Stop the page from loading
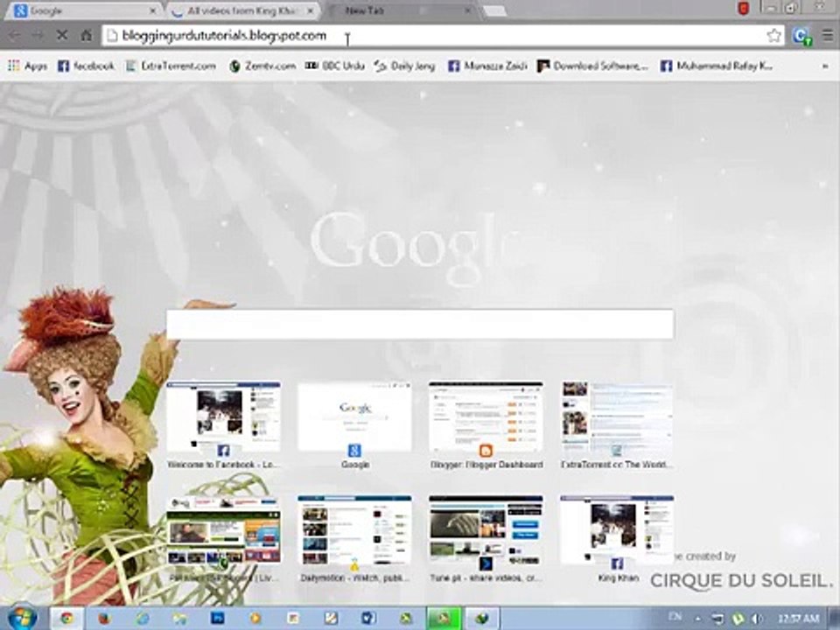The width and height of the screenshot is (840, 630). (x=62, y=35)
